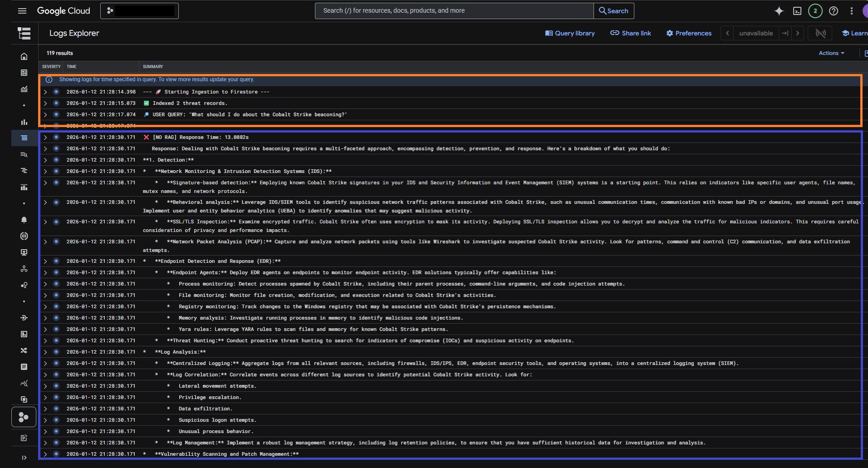Click the alerting bell icon in sidebar
This screenshot has width=868, height=468.
click(24, 220)
